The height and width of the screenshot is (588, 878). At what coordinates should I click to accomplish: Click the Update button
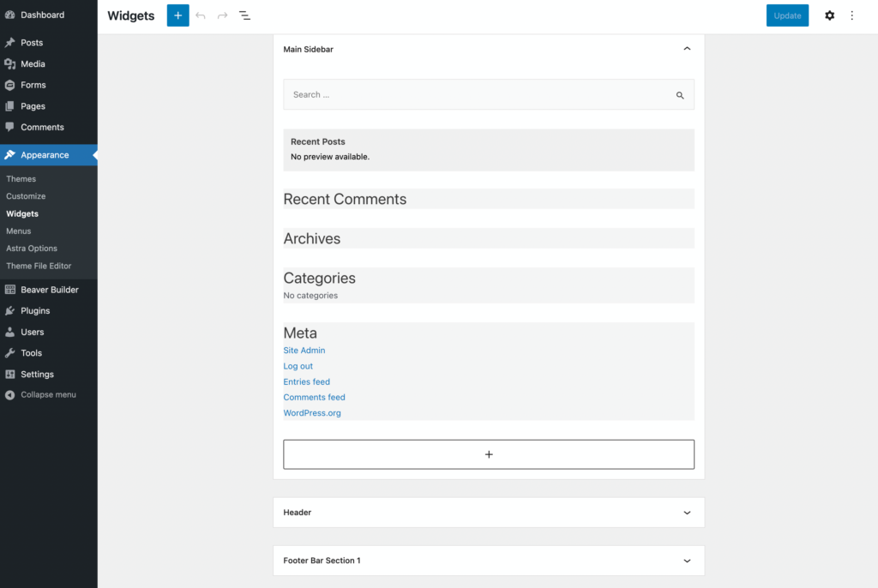coord(786,15)
